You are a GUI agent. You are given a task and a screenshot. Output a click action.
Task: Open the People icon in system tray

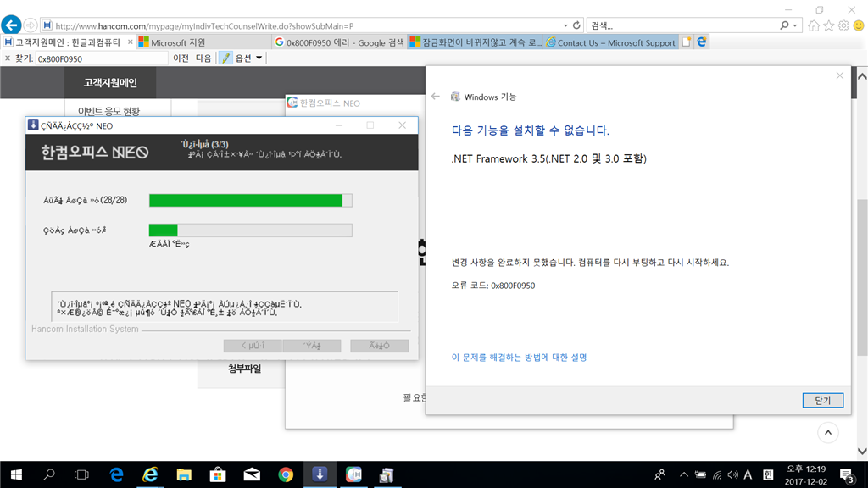point(659,474)
